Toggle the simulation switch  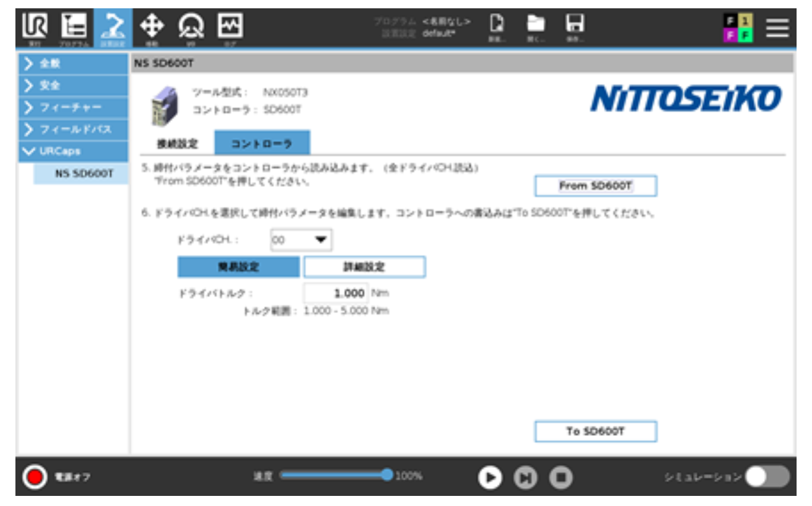pyautogui.click(x=768, y=477)
